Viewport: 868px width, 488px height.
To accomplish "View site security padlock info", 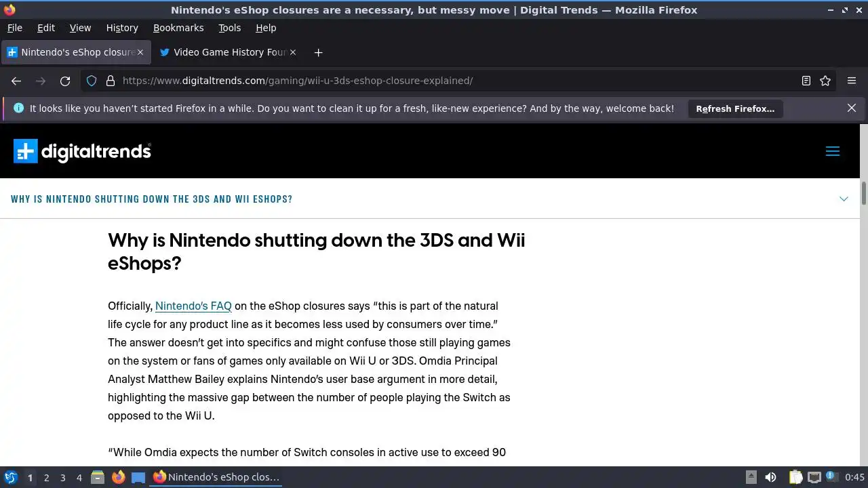I will [111, 81].
